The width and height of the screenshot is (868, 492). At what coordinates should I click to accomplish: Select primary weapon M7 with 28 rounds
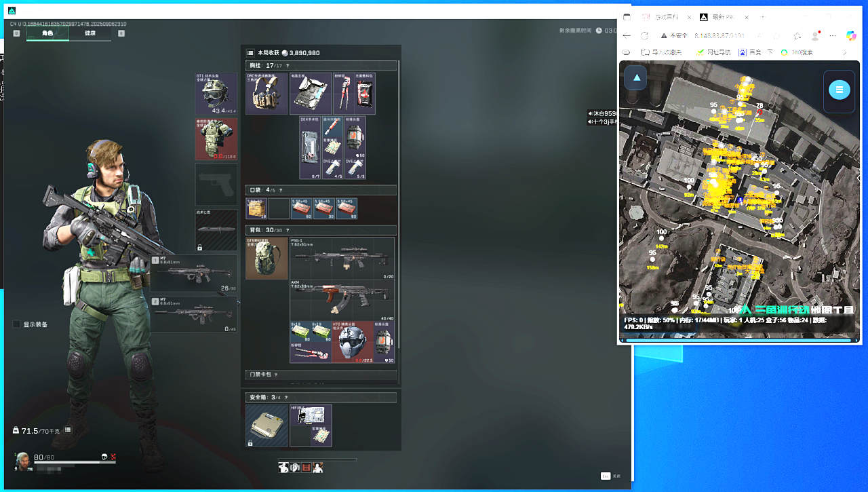coord(194,273)
